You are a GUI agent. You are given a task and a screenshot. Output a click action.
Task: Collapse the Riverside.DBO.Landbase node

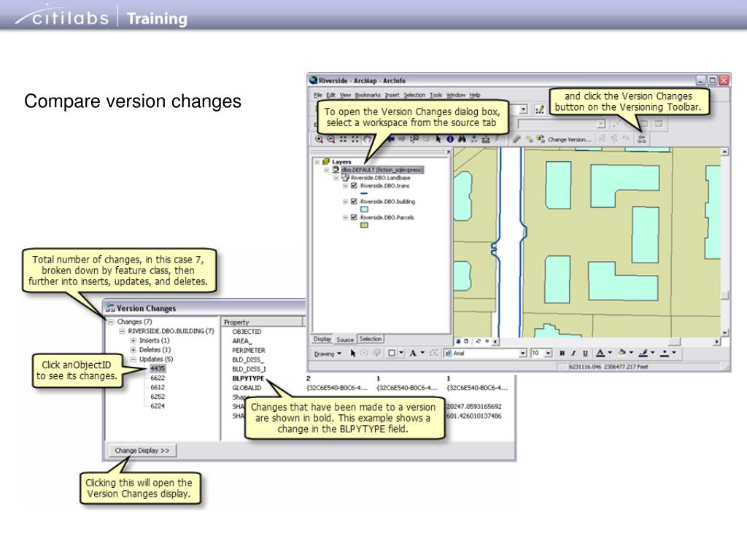pyautogui.click(x=336, y=178)
